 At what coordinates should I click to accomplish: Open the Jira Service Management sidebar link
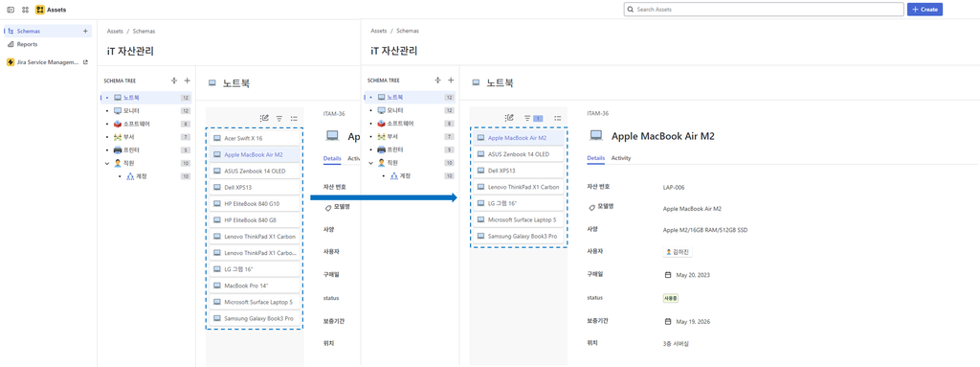(x=48, y=62)
